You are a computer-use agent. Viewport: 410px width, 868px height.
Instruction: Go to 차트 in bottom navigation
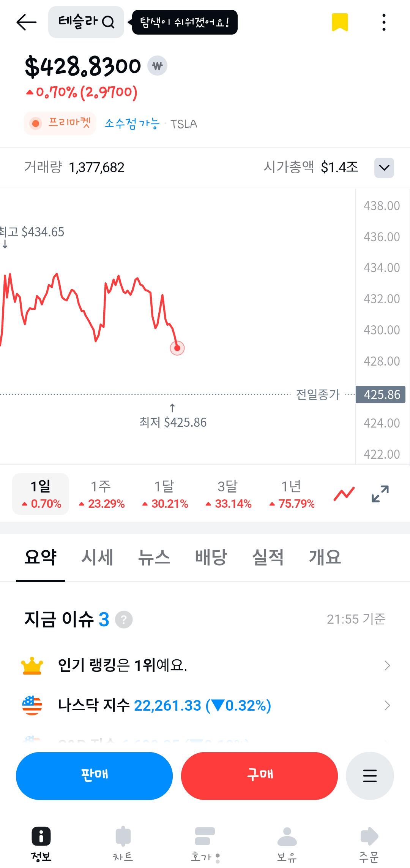pos(123,843)
